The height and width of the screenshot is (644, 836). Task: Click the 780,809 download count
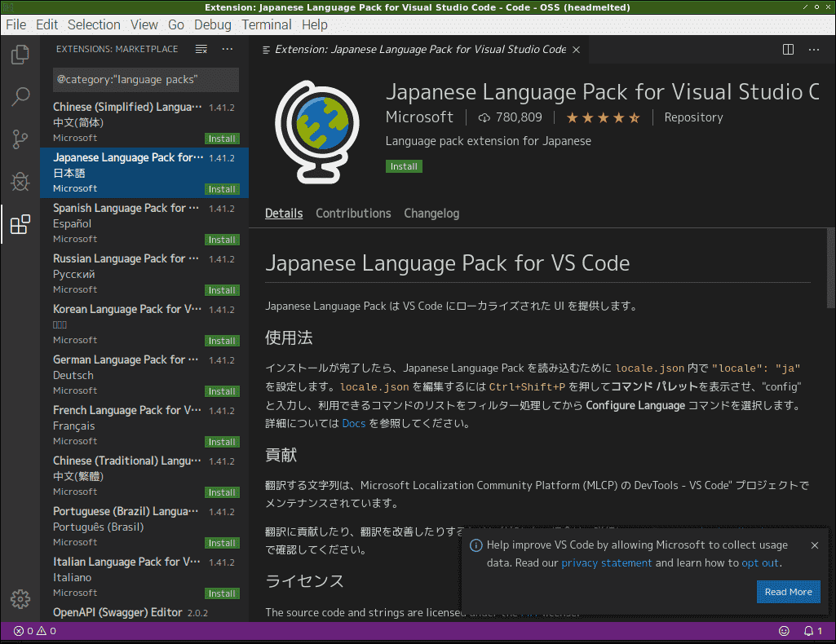click(510, 117)
